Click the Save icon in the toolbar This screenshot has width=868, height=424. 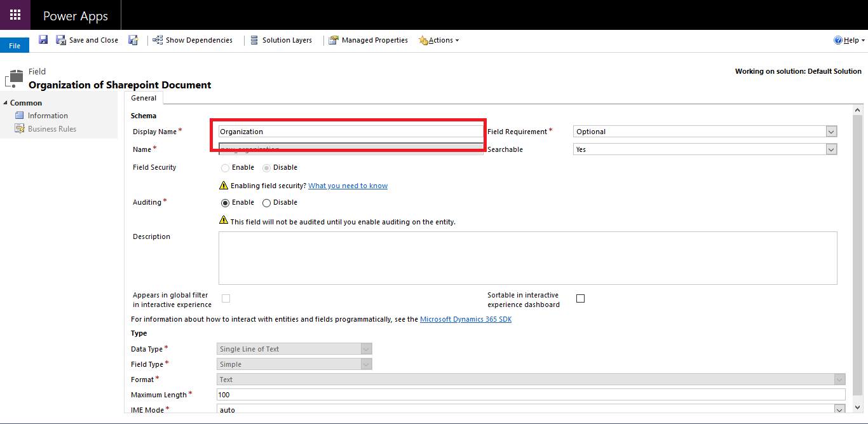[43, 39]
